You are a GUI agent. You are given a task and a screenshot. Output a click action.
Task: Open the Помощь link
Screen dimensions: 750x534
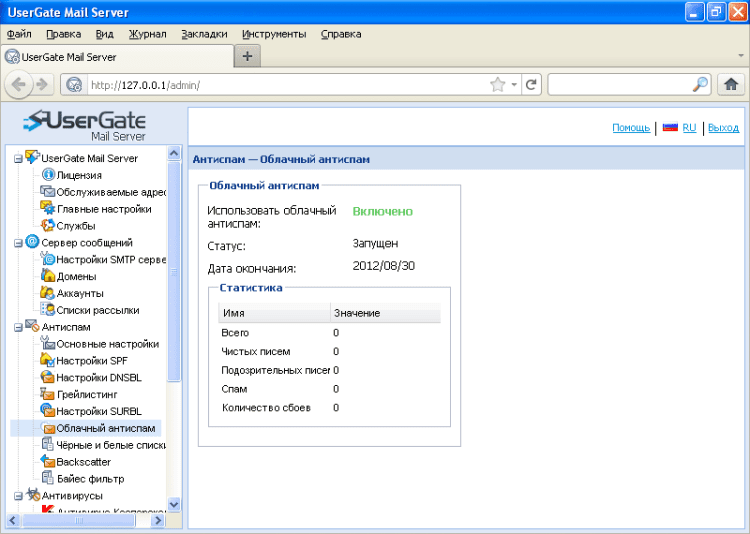631,128
